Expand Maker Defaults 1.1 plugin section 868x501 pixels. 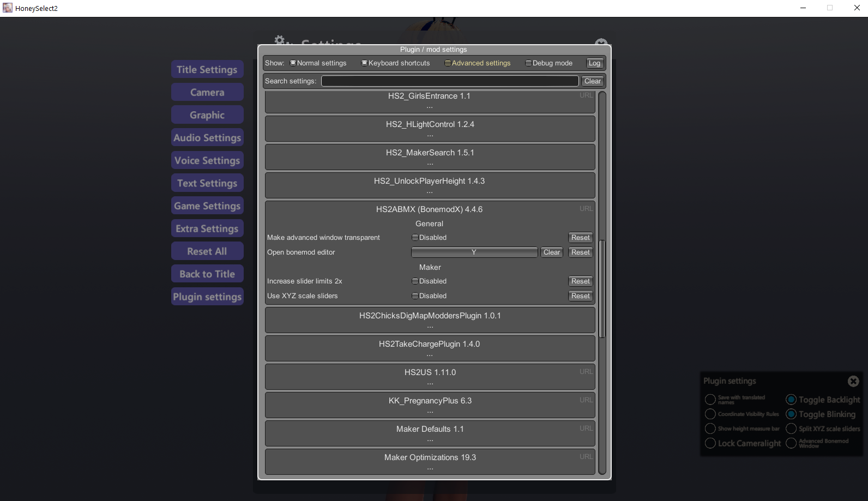(430, 433)
